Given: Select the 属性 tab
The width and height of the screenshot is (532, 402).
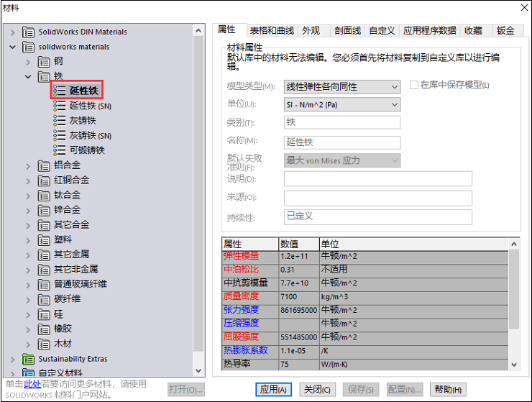Looking at the screenshot, I should 226,29.
